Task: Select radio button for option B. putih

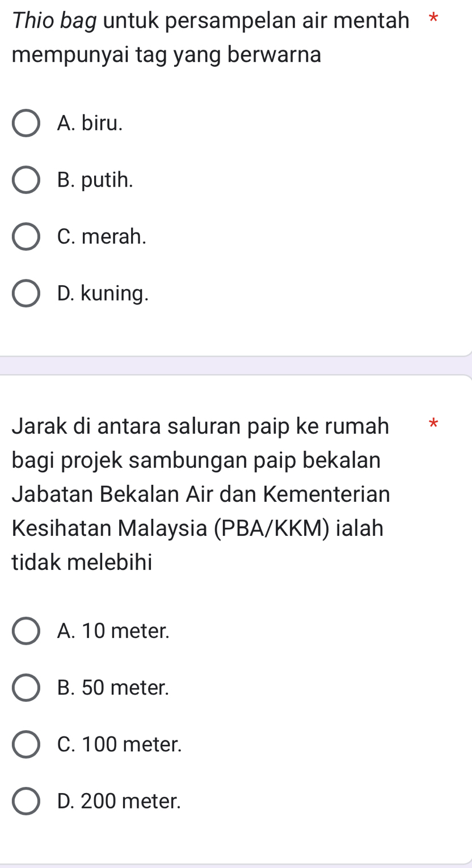Action: (26, 180)
